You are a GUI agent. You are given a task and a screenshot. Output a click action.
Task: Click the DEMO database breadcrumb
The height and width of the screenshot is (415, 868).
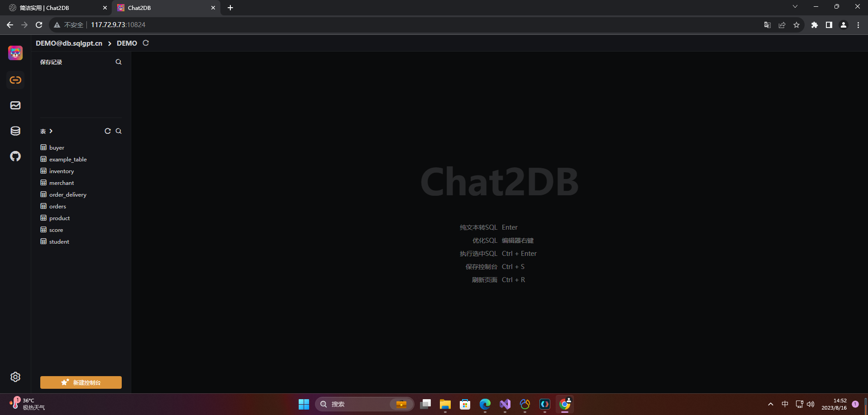[x=127, y=43]
